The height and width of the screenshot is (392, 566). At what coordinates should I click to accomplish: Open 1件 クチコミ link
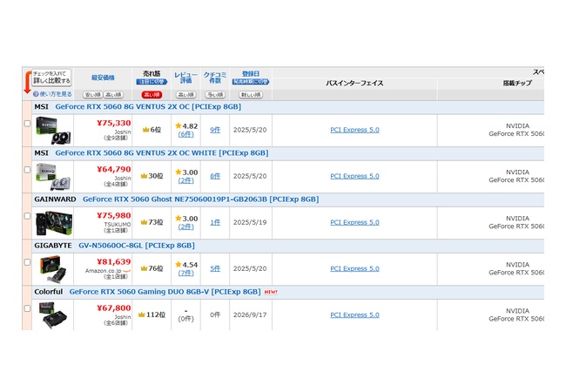click(x=215, y=222)
